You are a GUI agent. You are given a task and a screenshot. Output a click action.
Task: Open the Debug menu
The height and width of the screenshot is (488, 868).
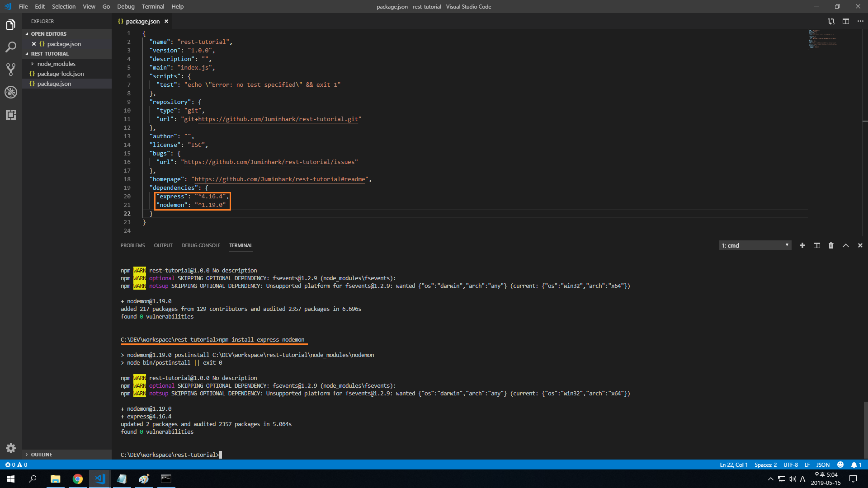pos(126,6)
